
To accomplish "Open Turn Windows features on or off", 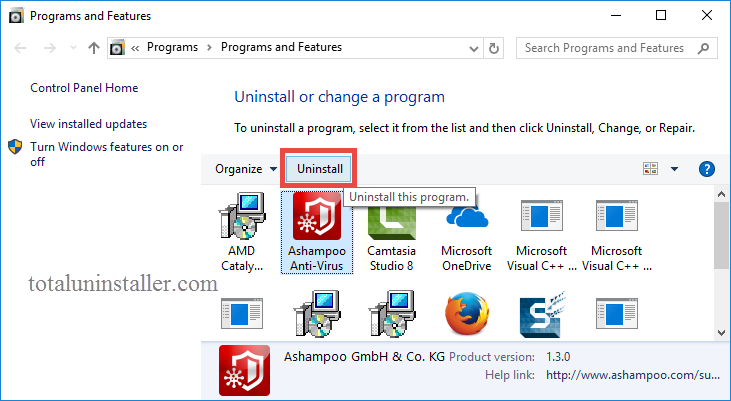I will click(107, 154).
